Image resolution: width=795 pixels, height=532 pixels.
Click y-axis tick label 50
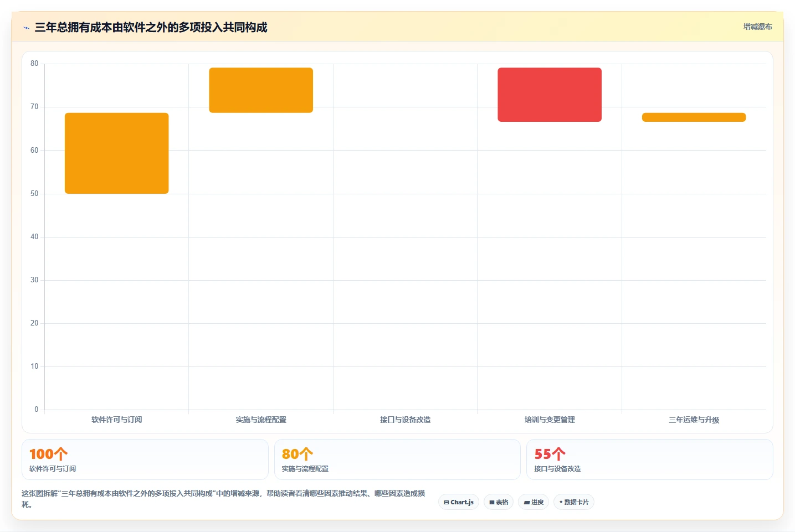pos(34,193)
